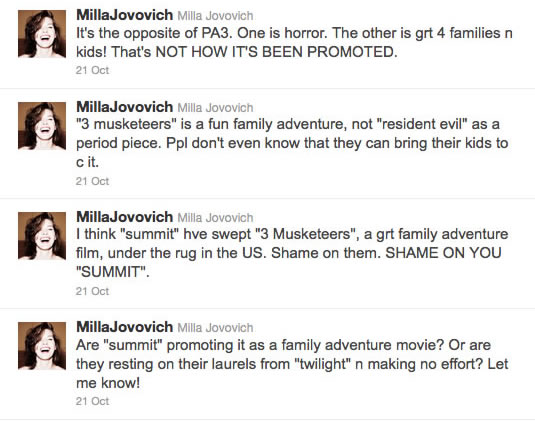This screenshot has width=535, height=422.
Task: Open MillaJovovich username on fourth tweet
Action: 124,327
